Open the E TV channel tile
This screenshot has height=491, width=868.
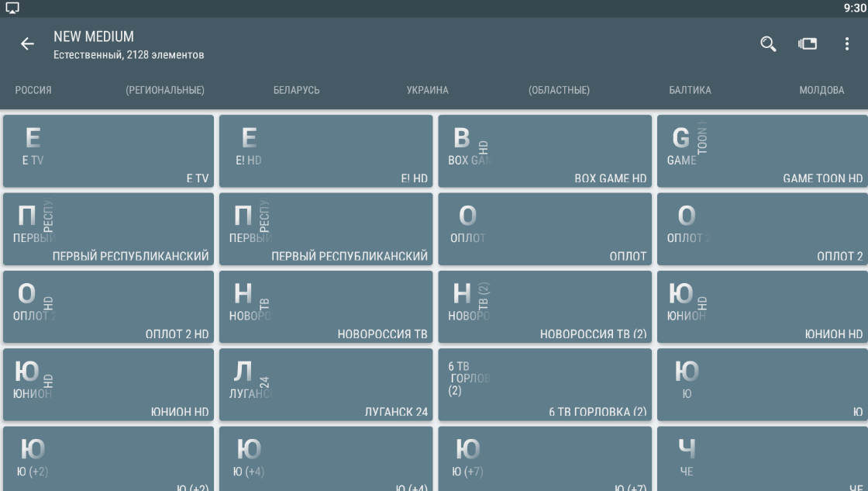point(108,150)
